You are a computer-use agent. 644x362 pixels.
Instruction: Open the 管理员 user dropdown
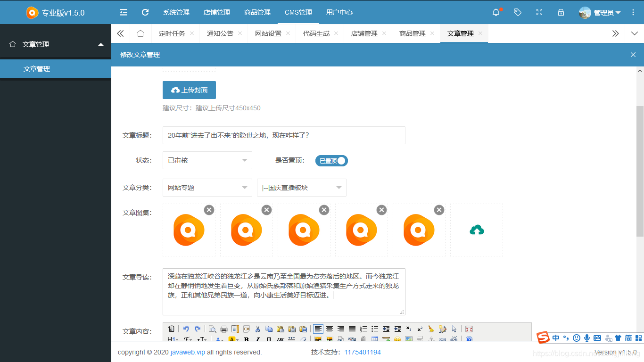point(600,13)
